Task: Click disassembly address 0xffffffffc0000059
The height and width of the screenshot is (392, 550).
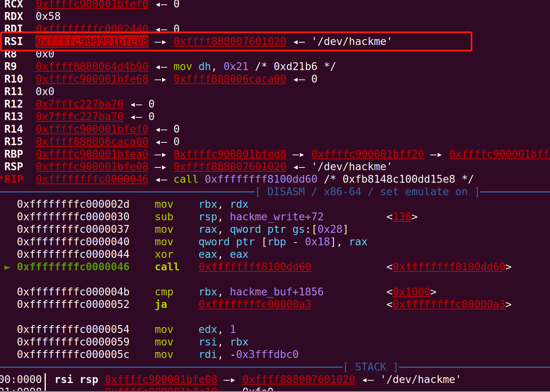Action: (x=73, y=342)
